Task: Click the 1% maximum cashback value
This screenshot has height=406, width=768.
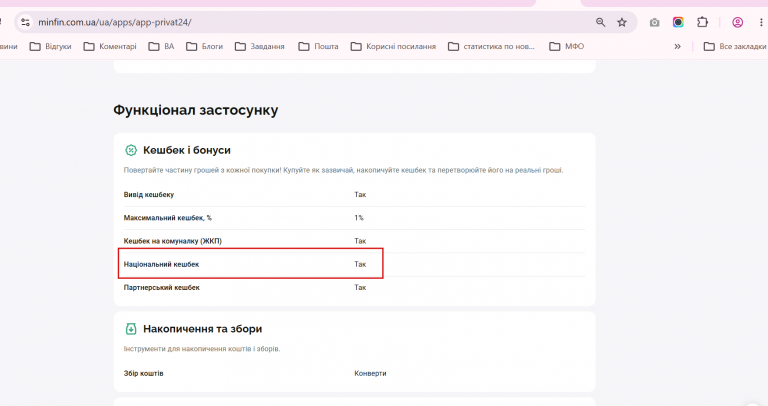Action: point(359,218)
